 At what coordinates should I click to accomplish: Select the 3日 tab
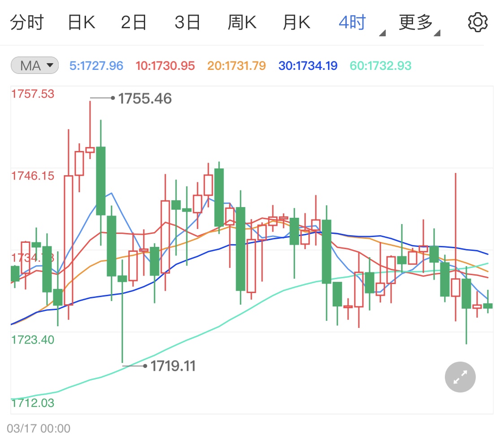pyautogui.click(x=187, y=22)
